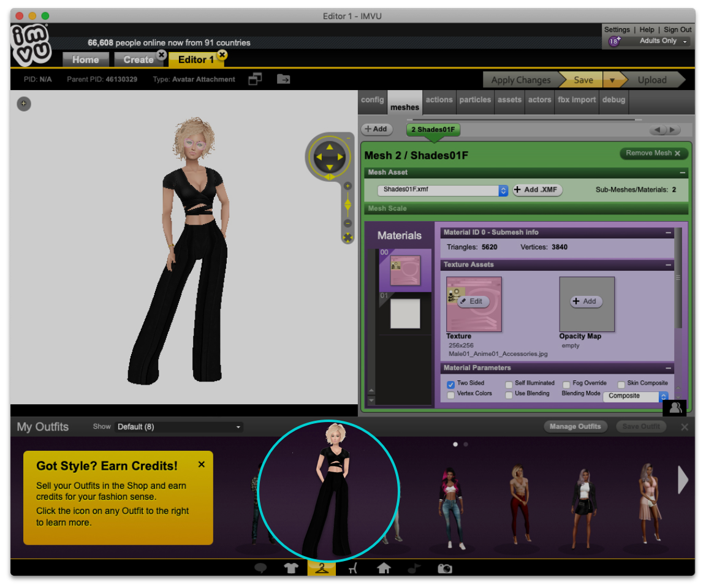Screen dimensions: 706x588
Task: Open the camera icon in the bottom bar
Action: (445, 568)
